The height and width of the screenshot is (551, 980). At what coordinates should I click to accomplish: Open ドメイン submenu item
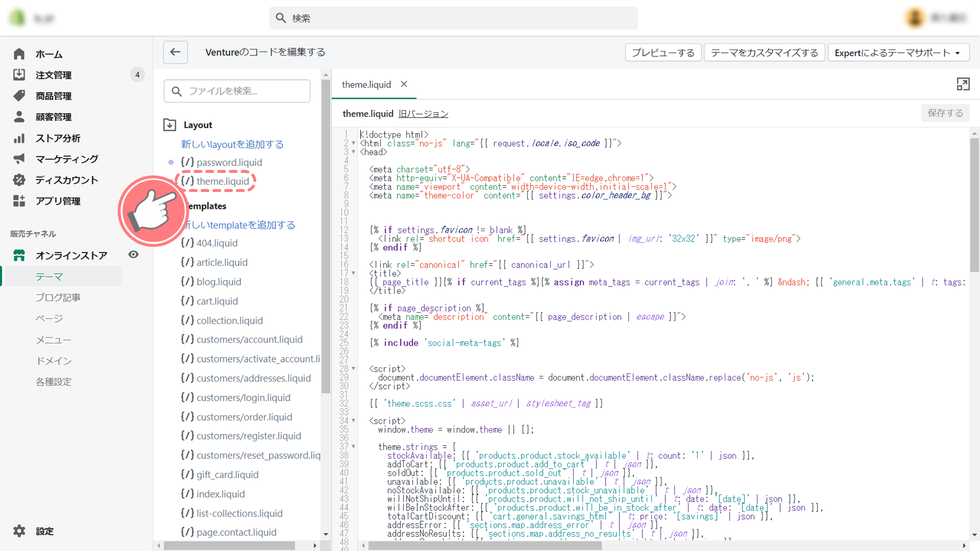pyautogui.click(x=53, y=360)
